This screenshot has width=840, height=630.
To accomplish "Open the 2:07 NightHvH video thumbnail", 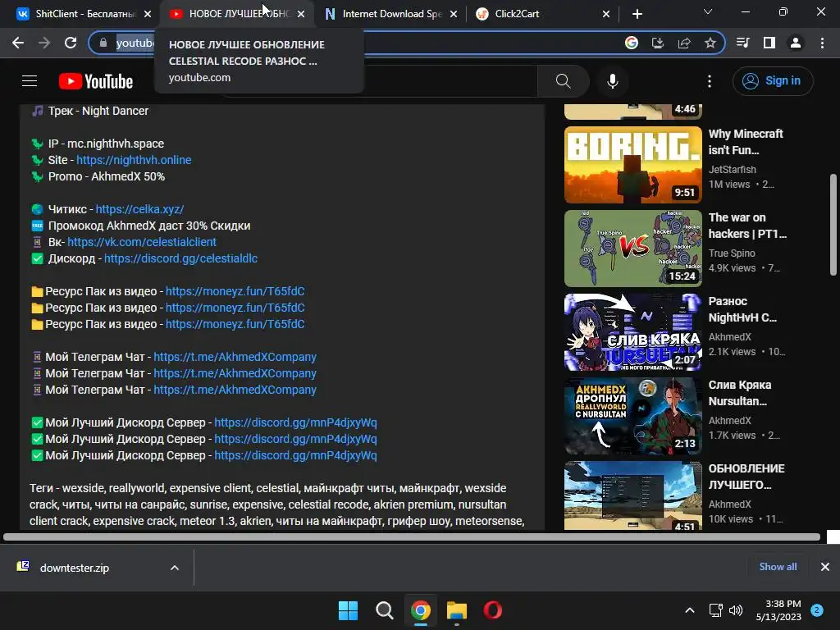I will [x=632, y=332].
